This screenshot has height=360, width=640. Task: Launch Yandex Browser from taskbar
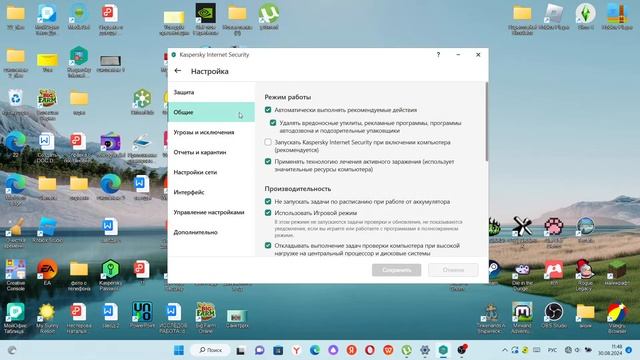pyautogui.click(x=297, y=350)
